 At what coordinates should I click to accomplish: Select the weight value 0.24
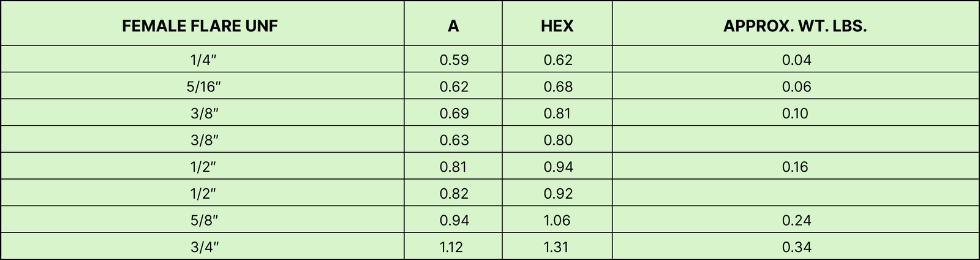pyautogui.click(x=796, y=220)
